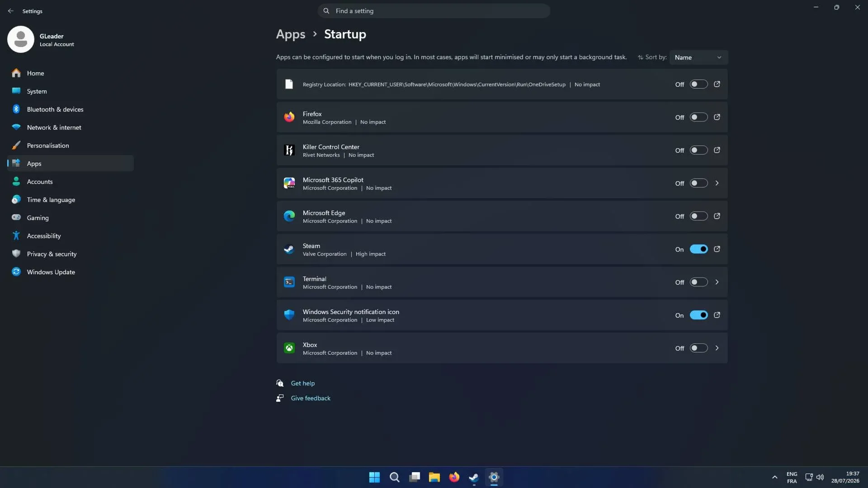
Task: Open Time & language settings
Action: pyautogui.click(x=71, y=200)
